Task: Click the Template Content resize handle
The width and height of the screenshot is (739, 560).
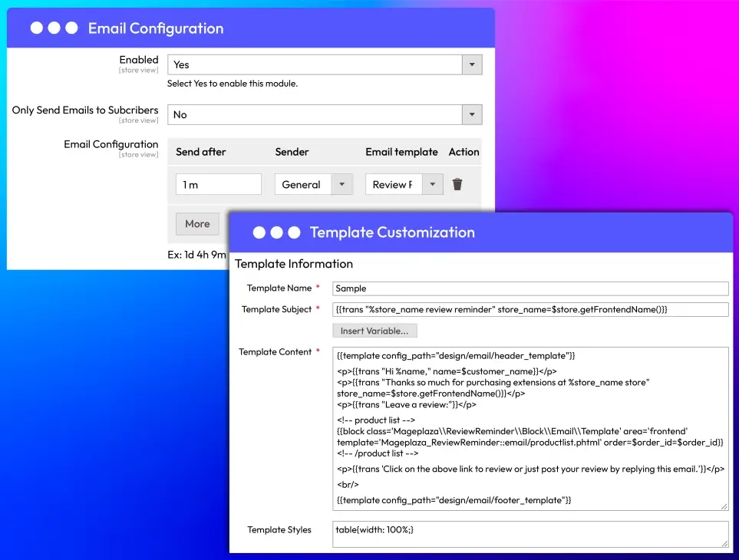Action: point(724,506)
